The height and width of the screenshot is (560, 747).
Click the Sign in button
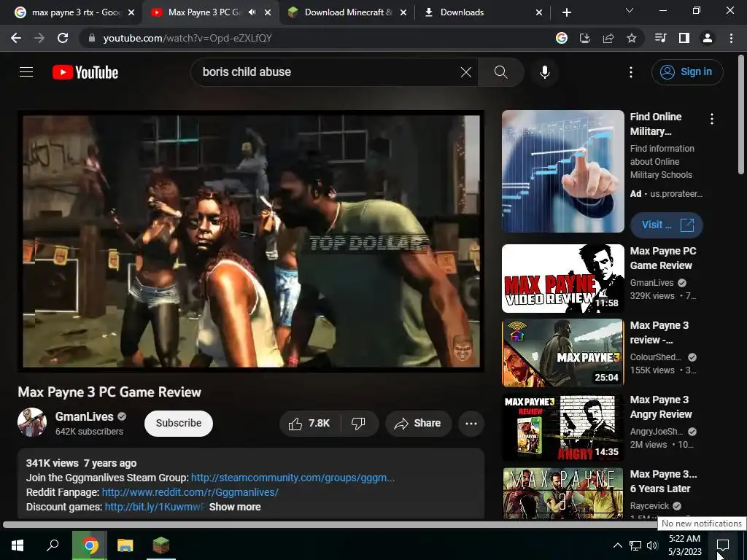(687, 72)
